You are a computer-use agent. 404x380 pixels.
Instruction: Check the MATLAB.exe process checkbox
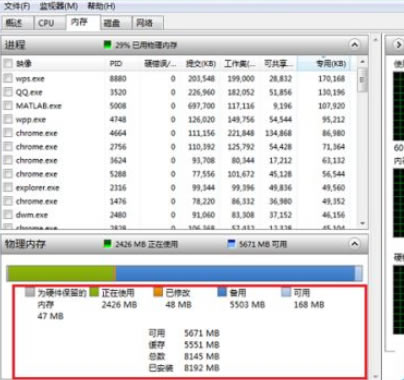[x=8, y=106]
